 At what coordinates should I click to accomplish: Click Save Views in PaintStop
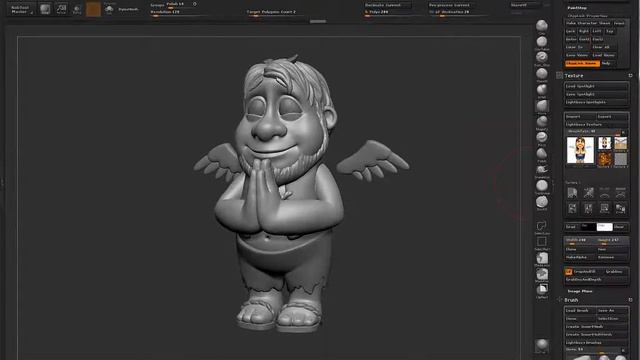click(x=577, y=55)
